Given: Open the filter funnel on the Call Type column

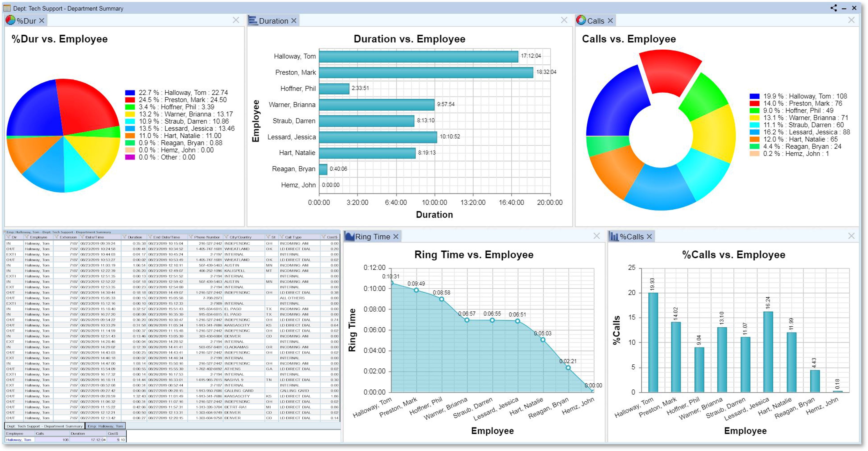Looking at the screenshot, I should [x=282, y=237].
